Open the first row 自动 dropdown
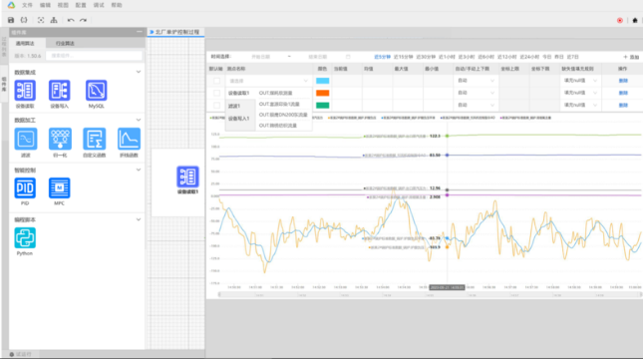Viewport: 644px width, 359px height. click(x=476, y=81)
